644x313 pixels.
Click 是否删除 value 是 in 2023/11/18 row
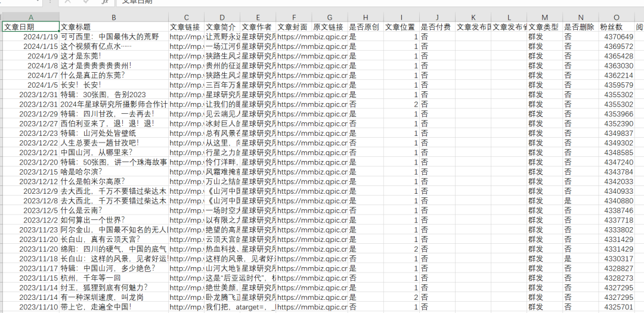[x=581, y=259]
